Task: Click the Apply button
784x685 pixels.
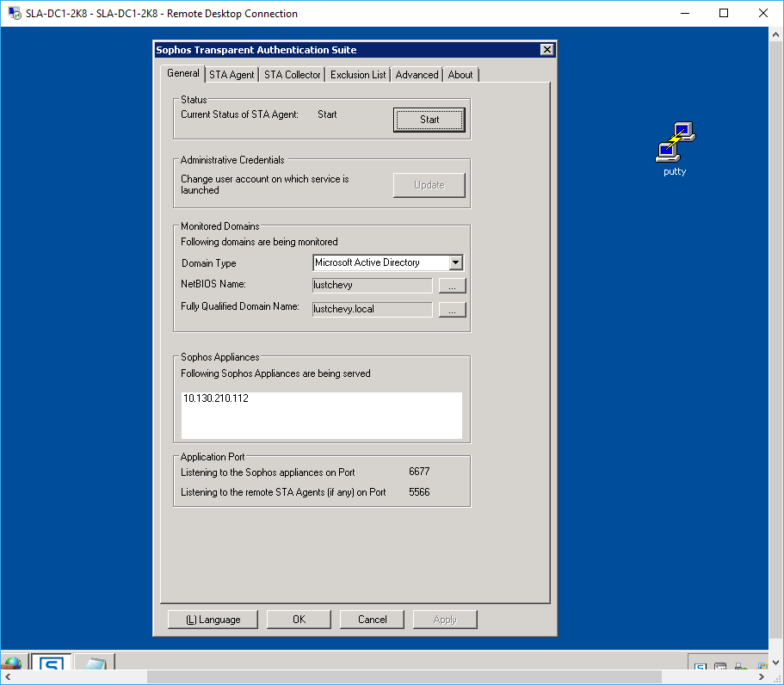Action: coord(445,620)
